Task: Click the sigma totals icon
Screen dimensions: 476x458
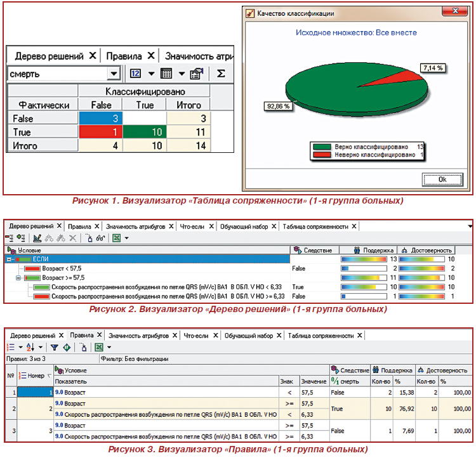Action: (221, 74)
